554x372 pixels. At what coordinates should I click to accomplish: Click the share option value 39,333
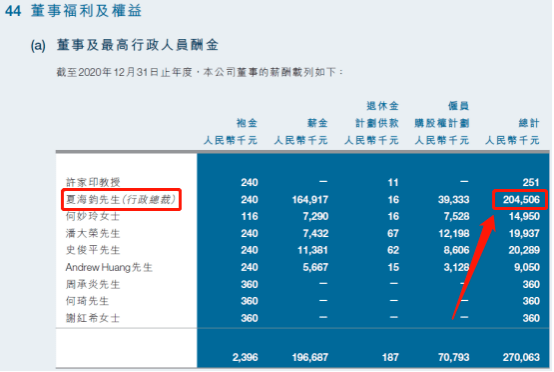click(454, 200)
